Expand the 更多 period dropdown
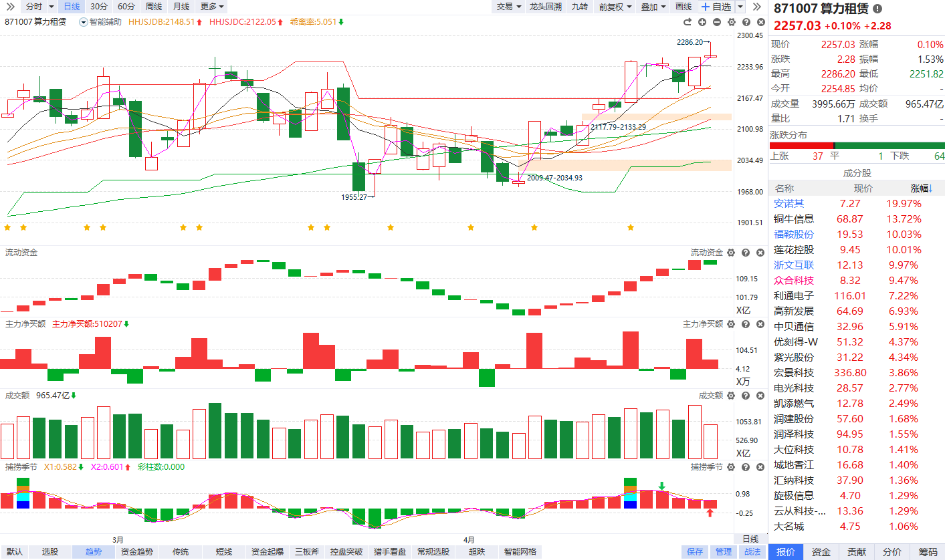The height and width of the screenshot is (560, 945). pyautogui.click(x=212, y=7)
